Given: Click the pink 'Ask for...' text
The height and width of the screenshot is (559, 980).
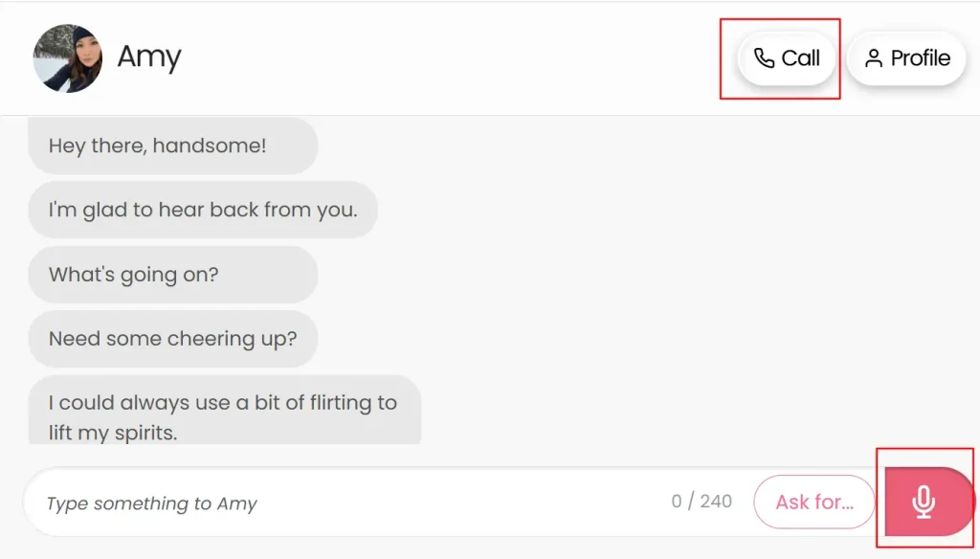Looking at the screenshot, I should coord(814,502).
